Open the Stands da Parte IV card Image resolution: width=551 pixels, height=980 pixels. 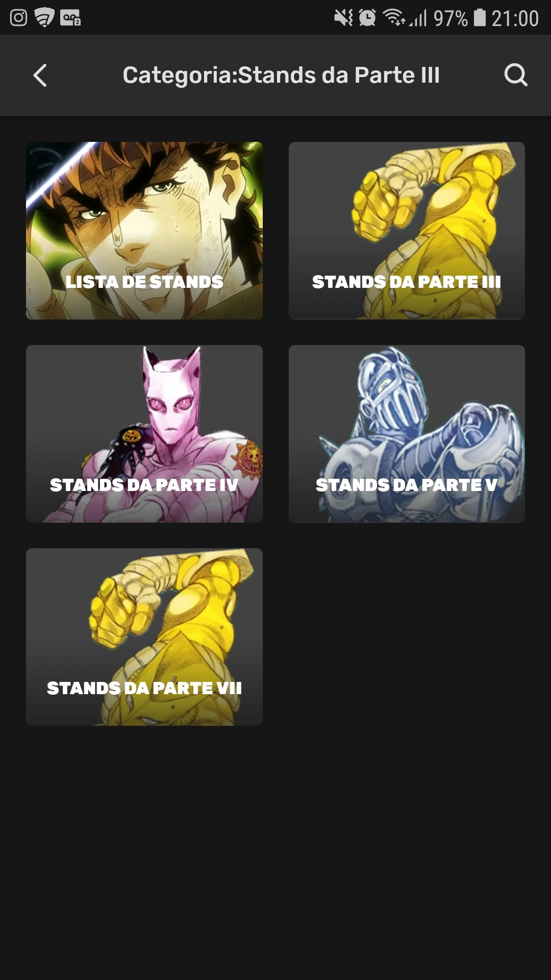(x=144, y=434)
